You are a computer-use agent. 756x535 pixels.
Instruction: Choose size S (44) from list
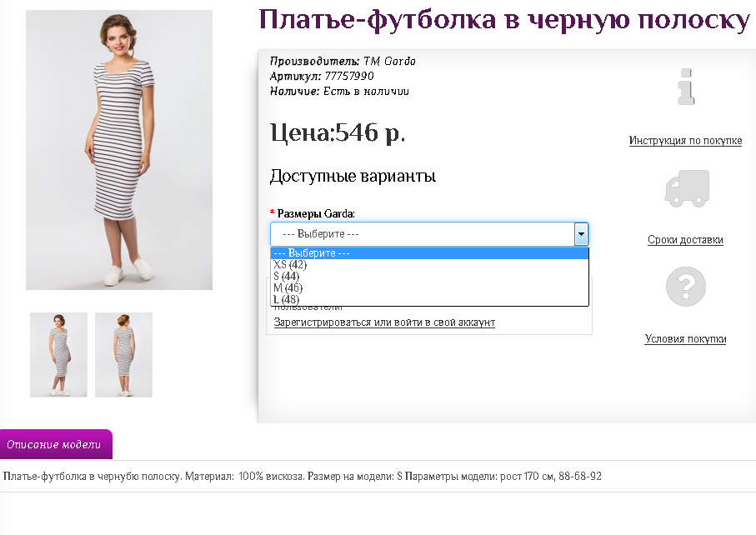tap(287, 277)
